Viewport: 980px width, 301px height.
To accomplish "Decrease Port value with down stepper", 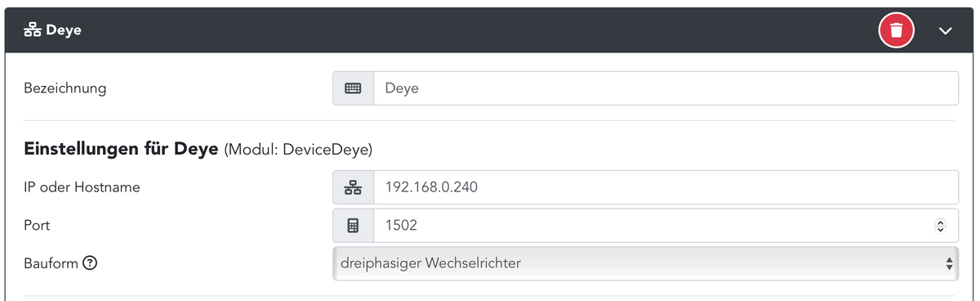I will pyautogui.click(x=941, y=229).
